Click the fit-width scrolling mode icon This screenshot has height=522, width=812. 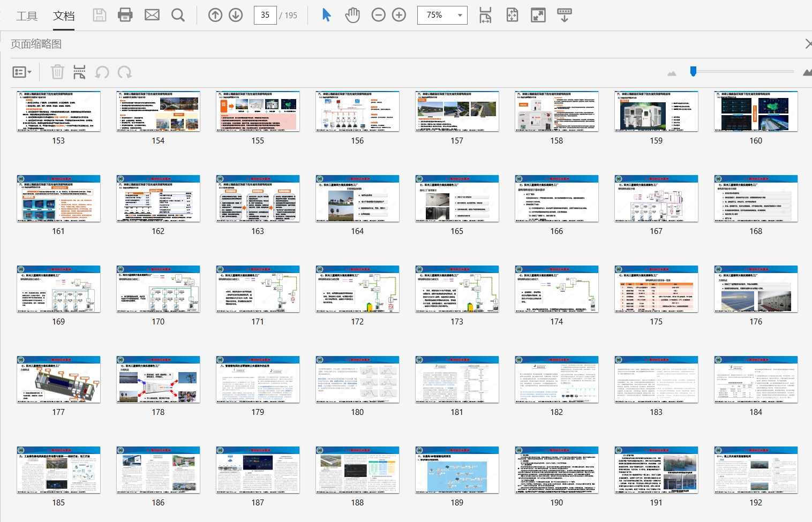pyautogui.click(x=485, y=15)
